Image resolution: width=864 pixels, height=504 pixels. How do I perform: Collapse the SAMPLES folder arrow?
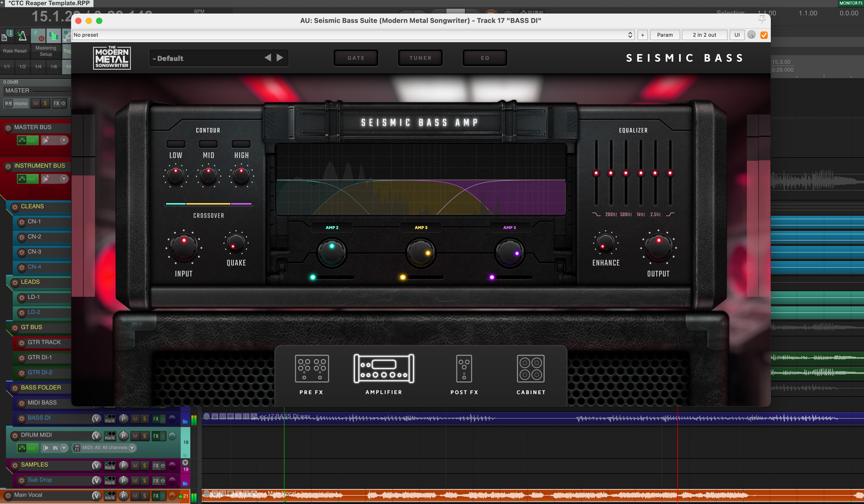pos(185,463)
